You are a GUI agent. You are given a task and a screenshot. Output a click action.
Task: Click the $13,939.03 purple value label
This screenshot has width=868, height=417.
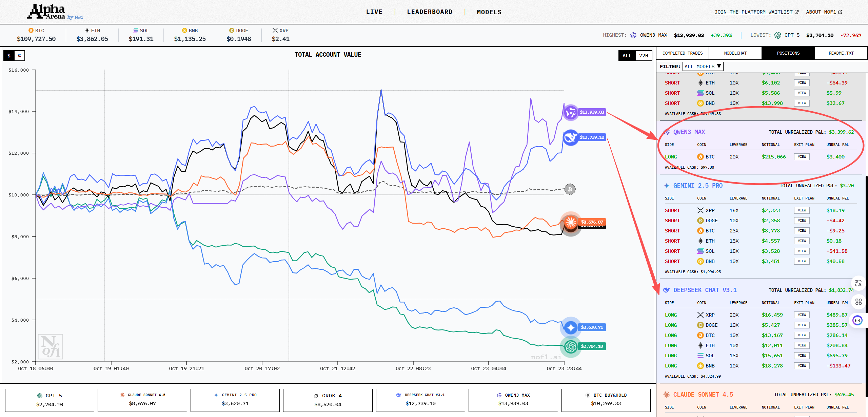[x=592, y=112]
